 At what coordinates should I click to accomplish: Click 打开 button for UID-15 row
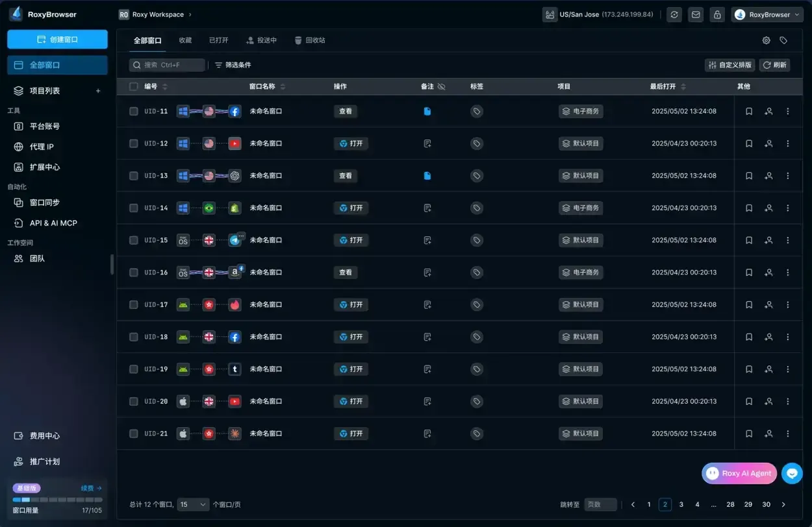[351, 240]
